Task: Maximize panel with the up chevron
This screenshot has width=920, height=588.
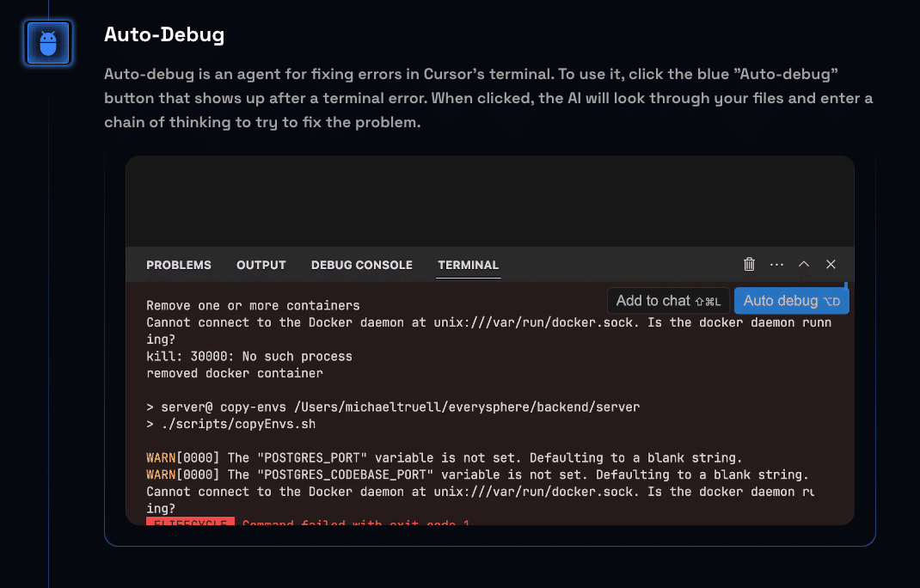Action: coord(804,265)
